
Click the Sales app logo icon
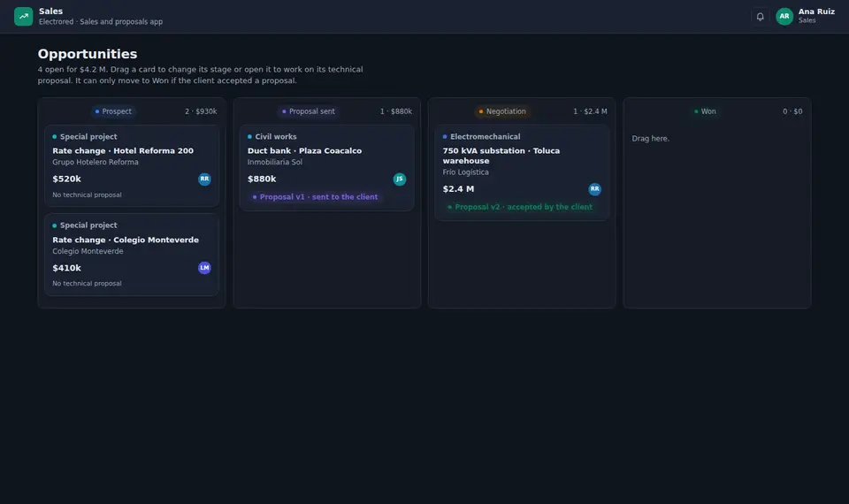[23, 16]
